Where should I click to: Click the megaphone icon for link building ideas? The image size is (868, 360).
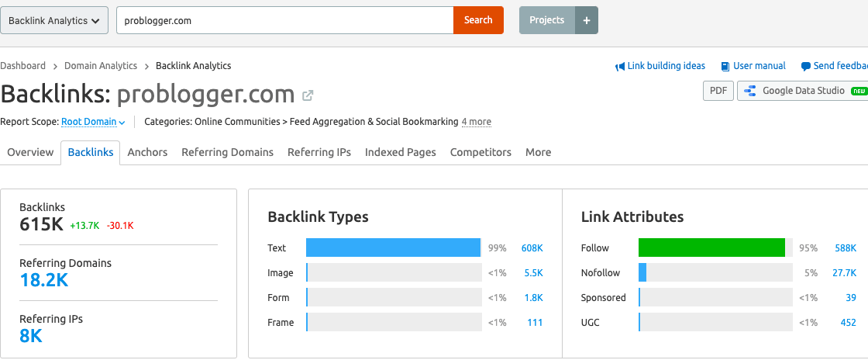(x=620, y=67)
